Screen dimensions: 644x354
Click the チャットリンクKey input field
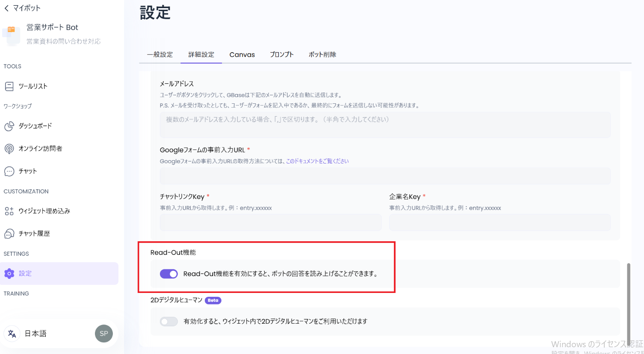point(271,222)
